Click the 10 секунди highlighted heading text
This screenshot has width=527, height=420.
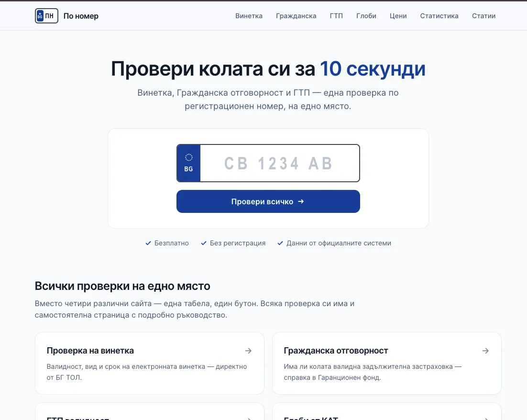[x=373, y=69]
